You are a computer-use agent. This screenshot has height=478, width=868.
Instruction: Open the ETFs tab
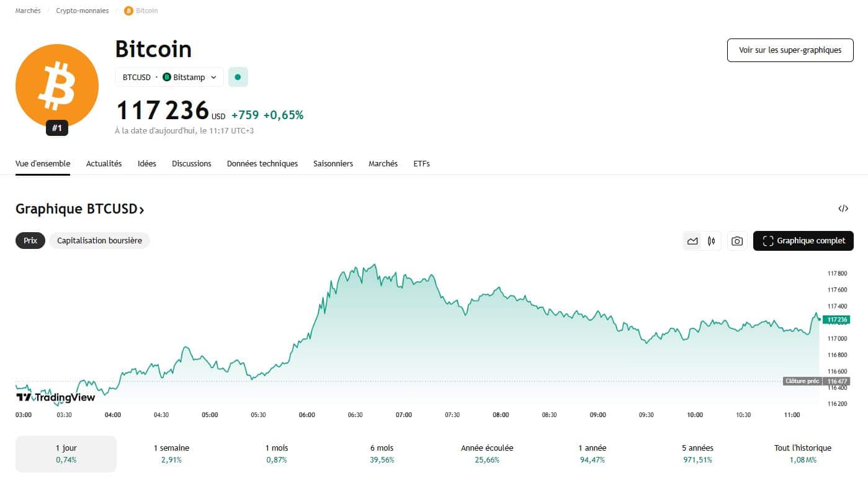coord(421,164)
